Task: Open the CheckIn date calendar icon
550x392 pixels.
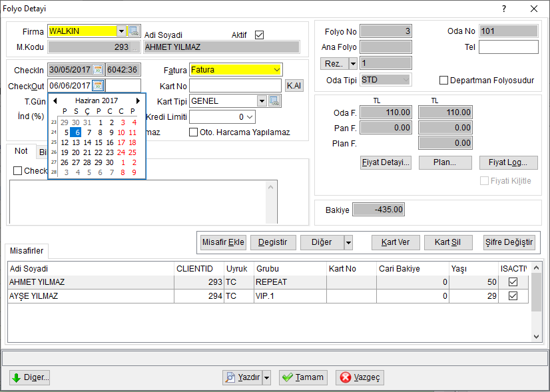Action: click(99, 70)
